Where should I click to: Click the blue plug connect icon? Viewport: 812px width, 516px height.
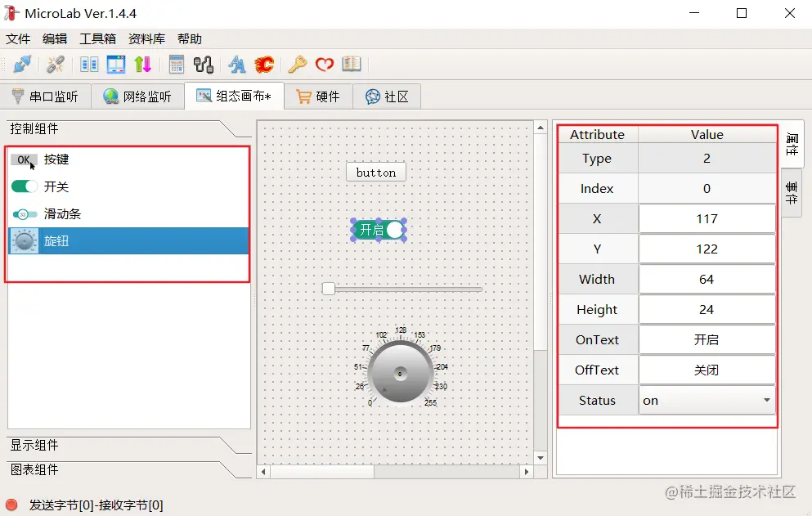coord(22,65)
